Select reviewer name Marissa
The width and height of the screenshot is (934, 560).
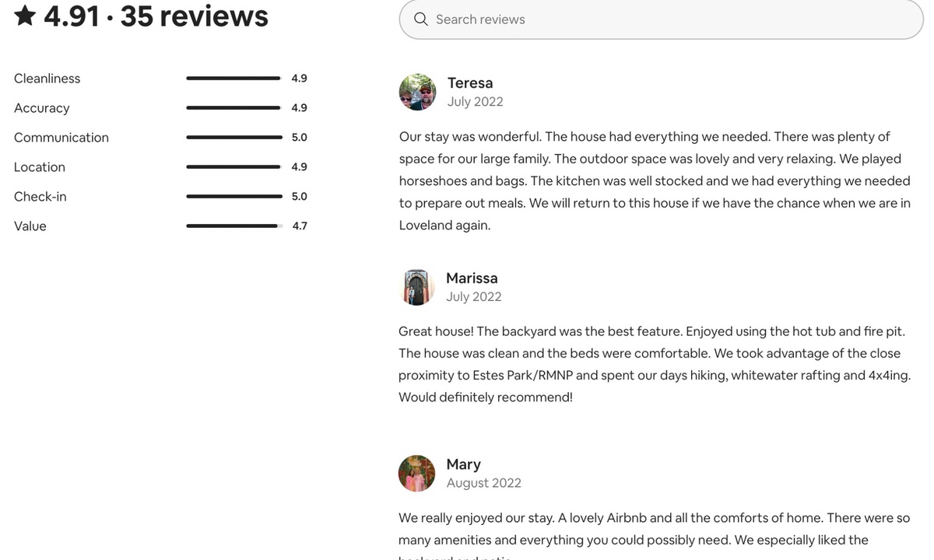tap(472, 278)
